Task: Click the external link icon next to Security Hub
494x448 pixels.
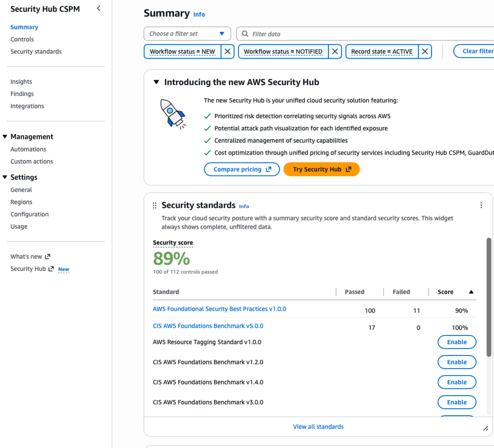Action: tap(51, 269)
